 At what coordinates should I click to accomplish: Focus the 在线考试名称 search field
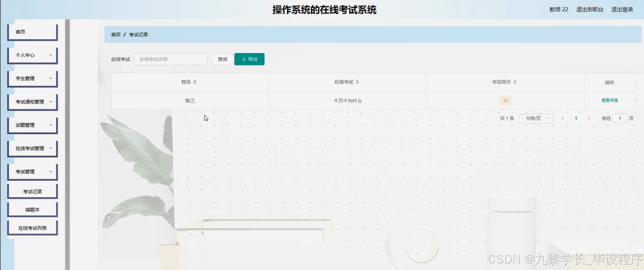tap(171, 59)
